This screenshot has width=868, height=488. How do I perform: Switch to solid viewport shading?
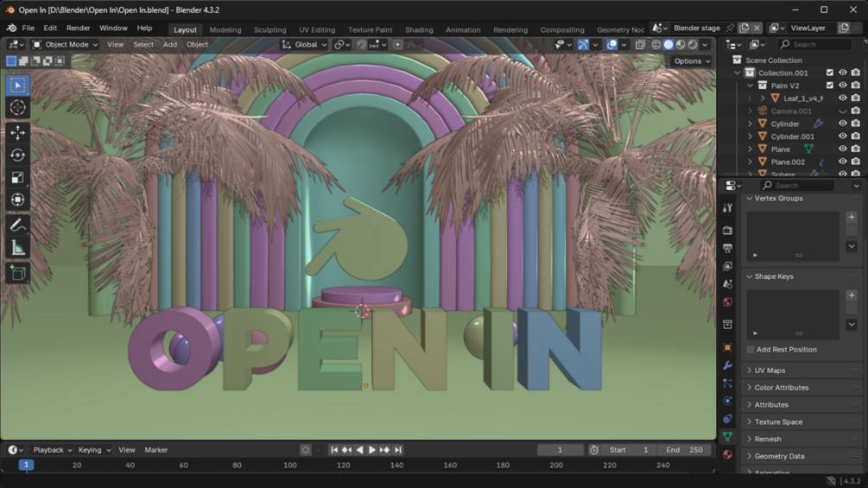pos(668,45)
